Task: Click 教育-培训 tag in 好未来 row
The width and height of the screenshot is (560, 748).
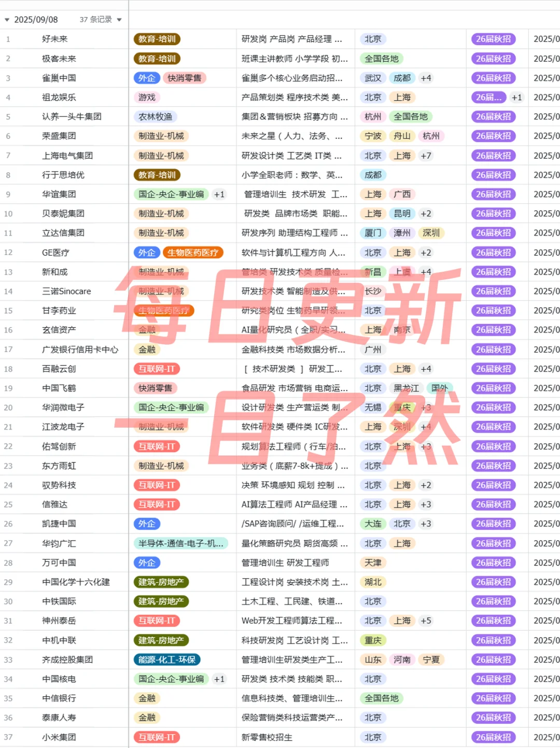Action: coord(157,39)
